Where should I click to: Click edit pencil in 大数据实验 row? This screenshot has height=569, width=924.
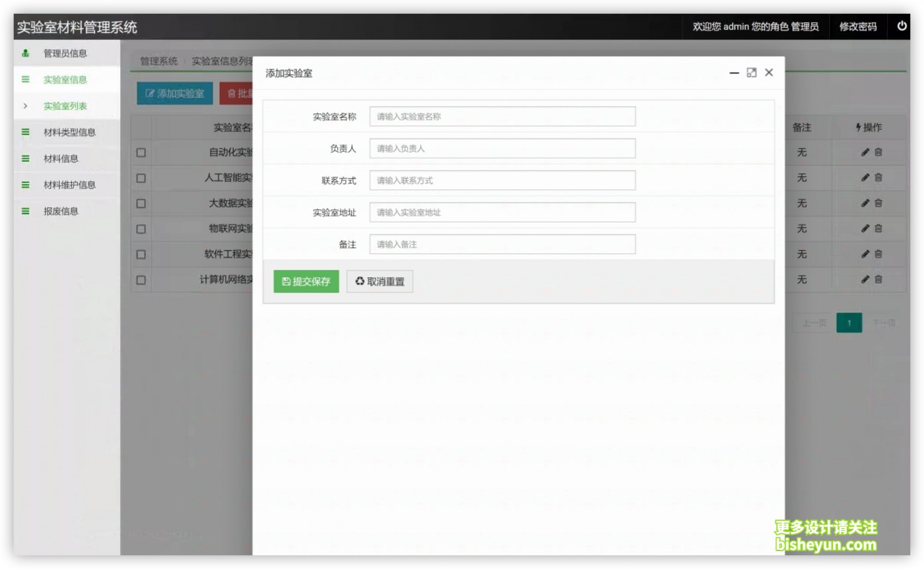click(865, 203)
